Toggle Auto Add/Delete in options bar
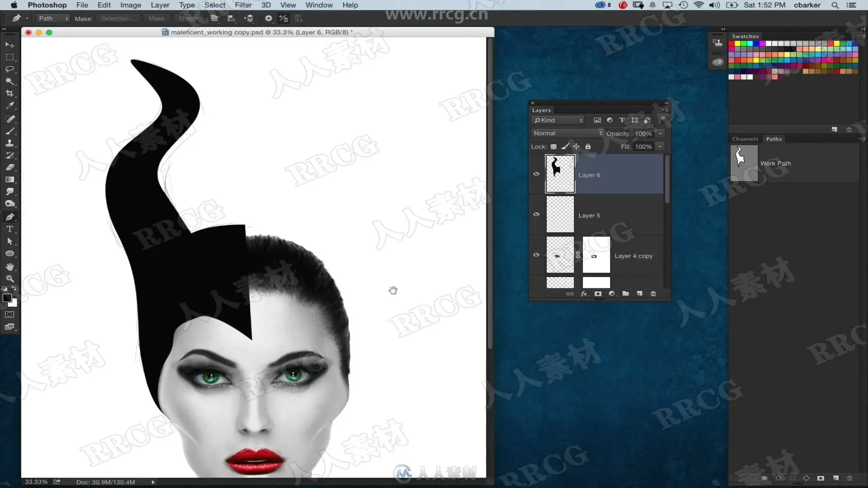This screenshot has width=868, height=488. click(283, 19)
